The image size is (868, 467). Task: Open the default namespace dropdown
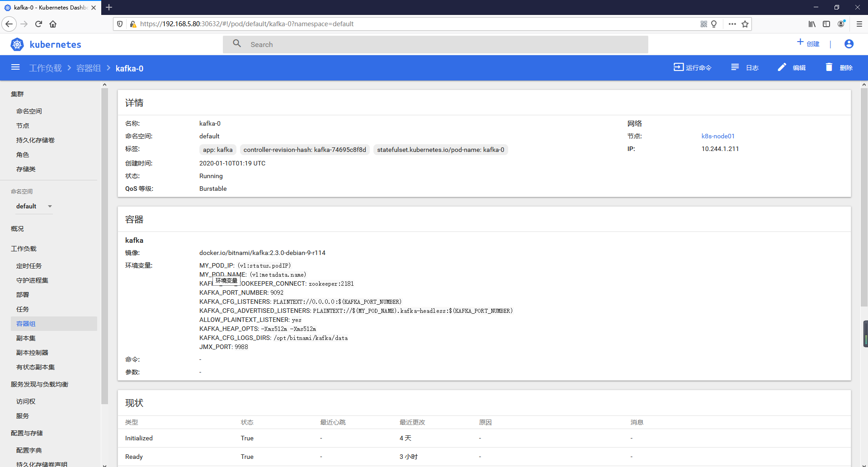point(34,206)
